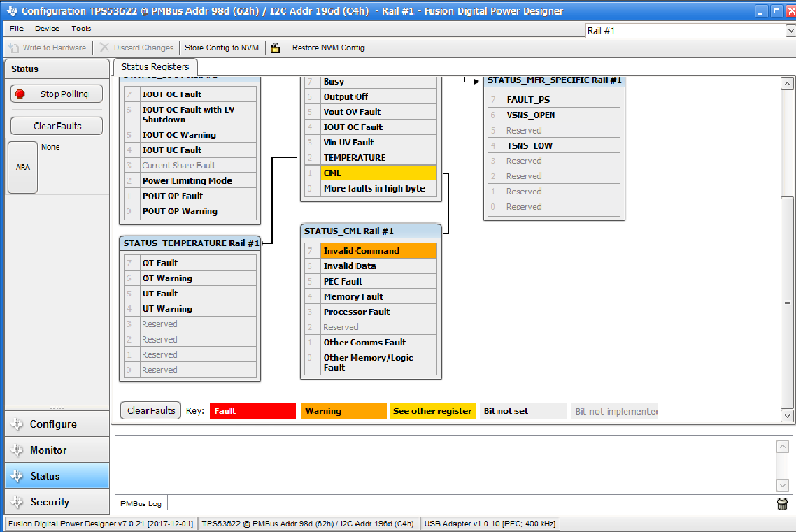Viewport: 796px width, 532px height.
Task: Click Restore NVM Config
Action: 329,48
